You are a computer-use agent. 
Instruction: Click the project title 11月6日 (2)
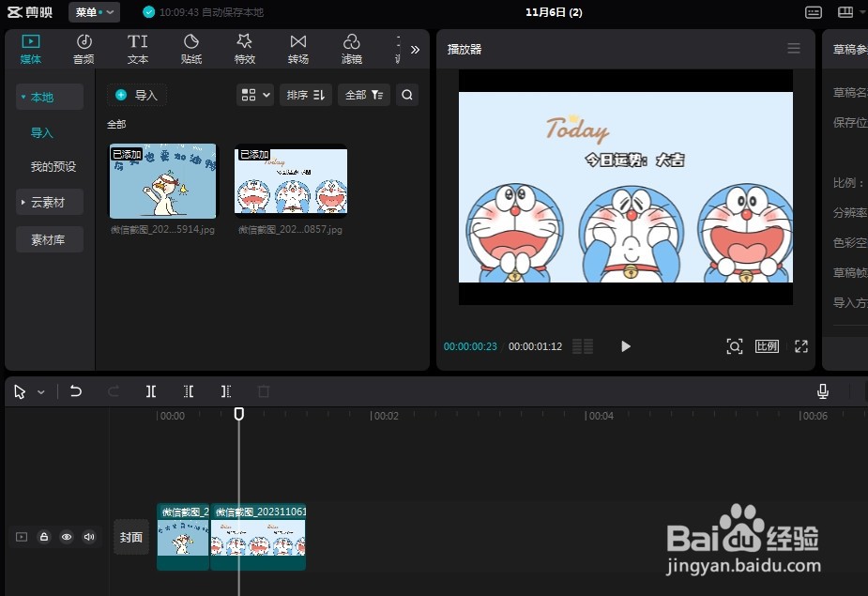[554, 12]
